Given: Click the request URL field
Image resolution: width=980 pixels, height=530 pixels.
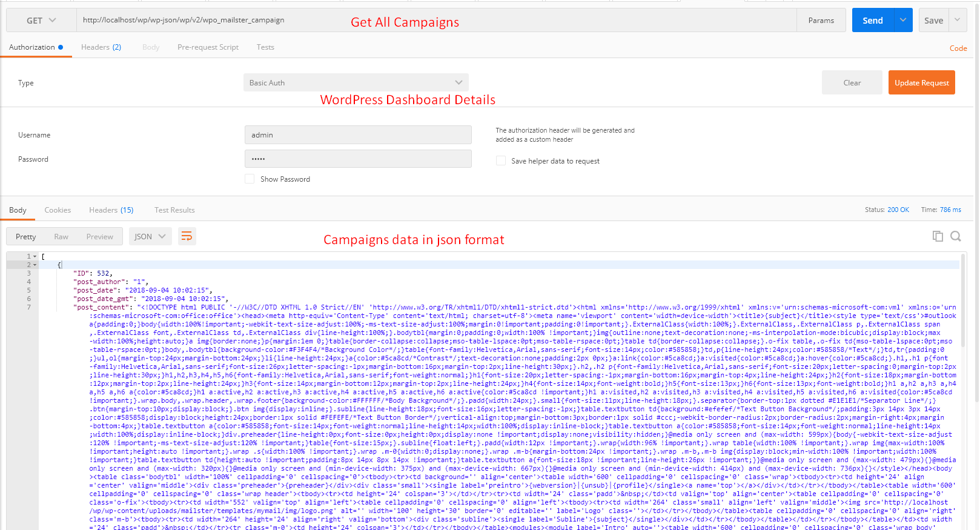Looking at the screenshot, I should coord(436,21).
